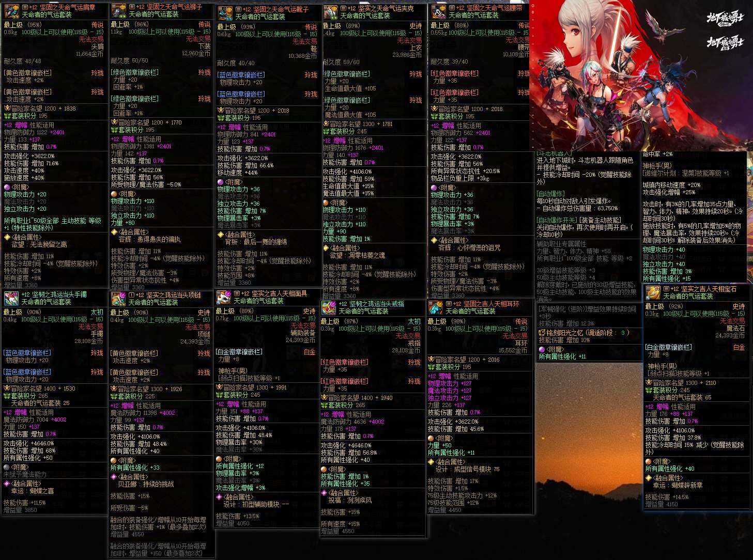The image size is (753, 560).
Task: Click the 贝亚娜：持续的挑战 fusion text
Action: click(x=146, y=485)
